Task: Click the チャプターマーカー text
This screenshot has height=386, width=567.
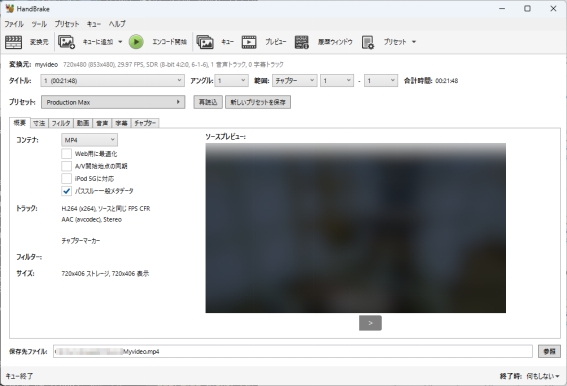Action: pos(81,241)
